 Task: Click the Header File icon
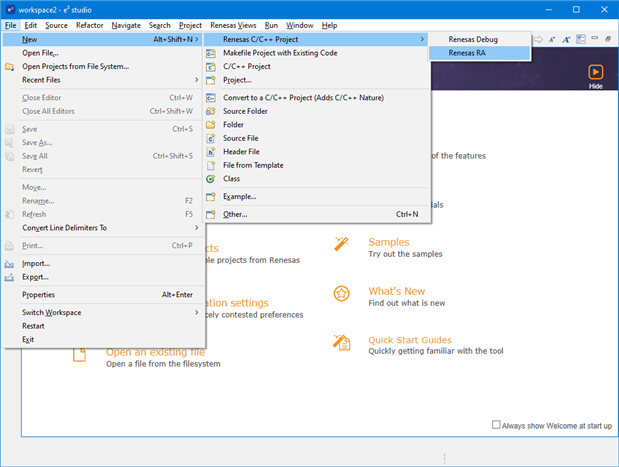click(x=211, y=152)
